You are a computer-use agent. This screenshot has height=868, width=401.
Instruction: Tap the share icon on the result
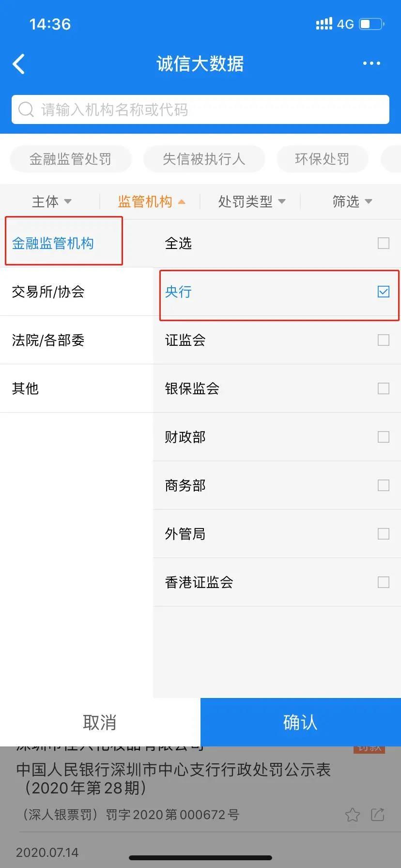pos(378,814)
